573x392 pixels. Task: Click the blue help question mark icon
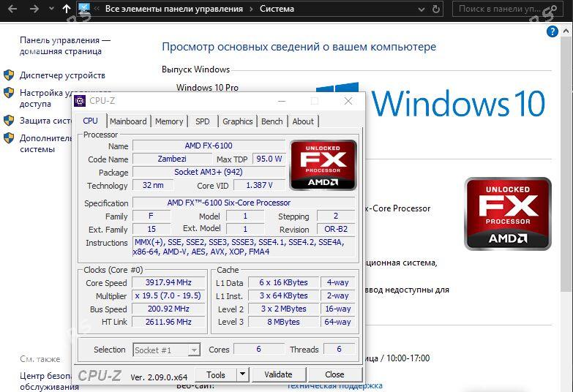click(x=553, y=31)
